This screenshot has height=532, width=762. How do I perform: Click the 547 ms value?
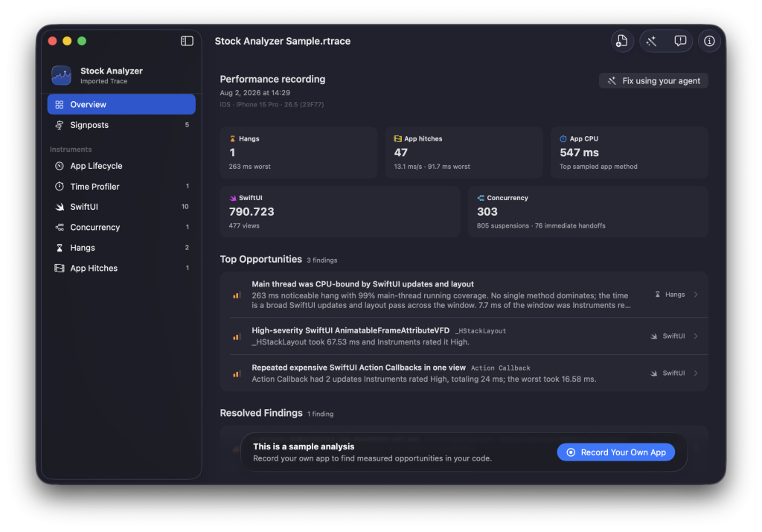coord(579,153)
